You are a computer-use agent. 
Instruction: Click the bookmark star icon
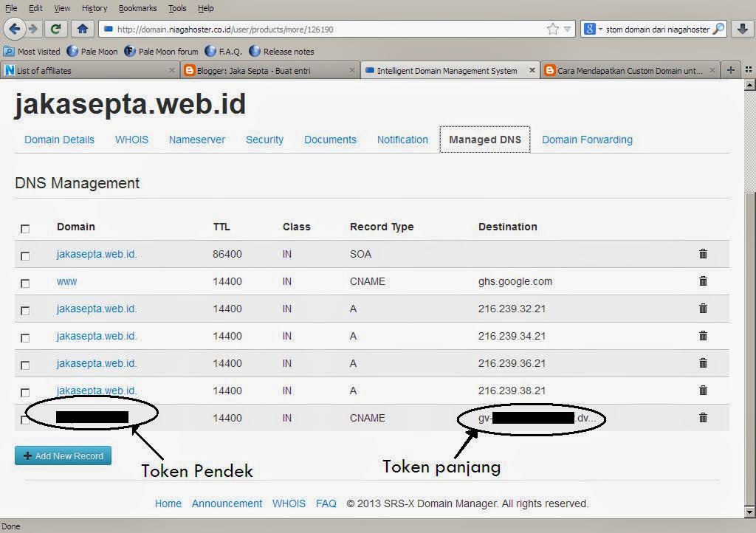[551, 30]
